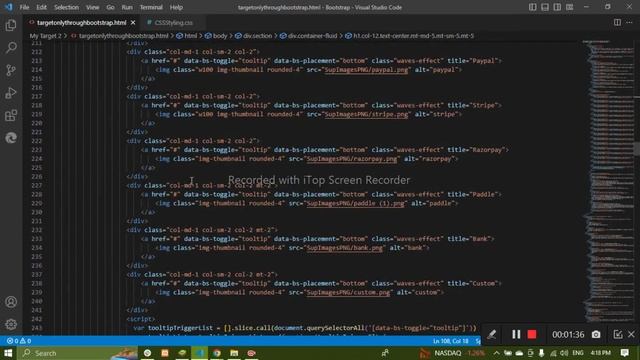Image resolution: width=640 pixels, height=360 pixels.
Task: Open the Edge browser tools icon in activity bar
Action: pos(11,138)
